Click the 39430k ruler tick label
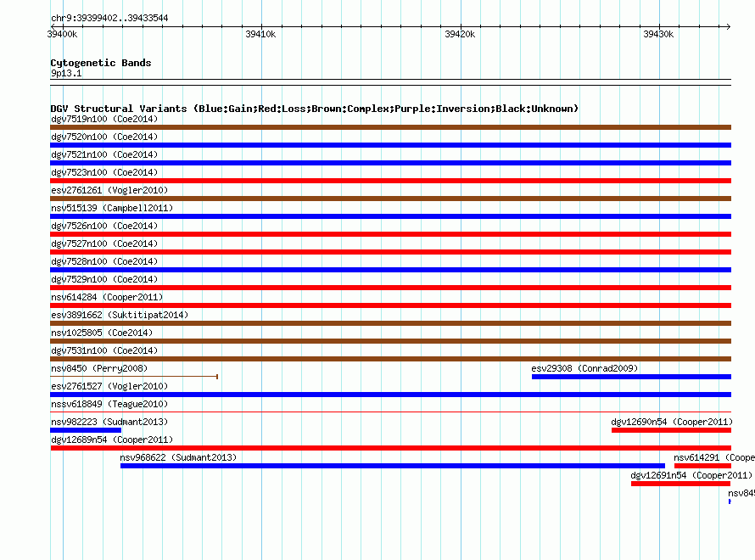This screenshot has height=560, width=755. [x=658, y=34]
